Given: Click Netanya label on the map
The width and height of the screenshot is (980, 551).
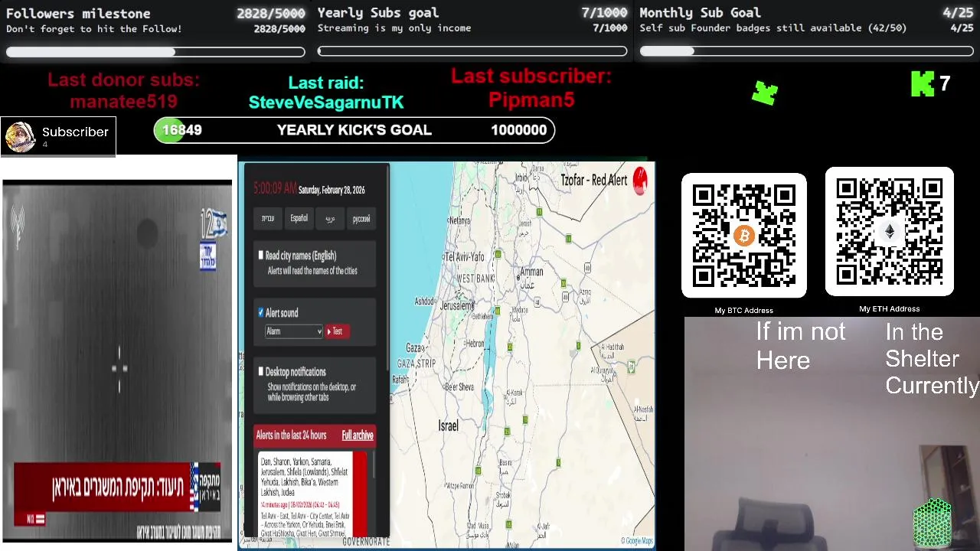Looking at the screenshot, I should point(459,220).
